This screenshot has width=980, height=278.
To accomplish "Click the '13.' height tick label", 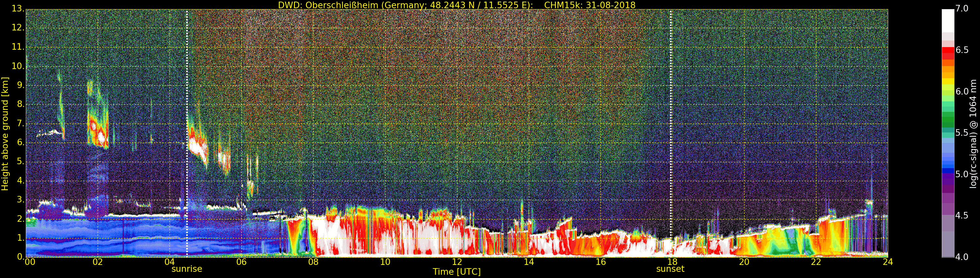I will [18, 9].
